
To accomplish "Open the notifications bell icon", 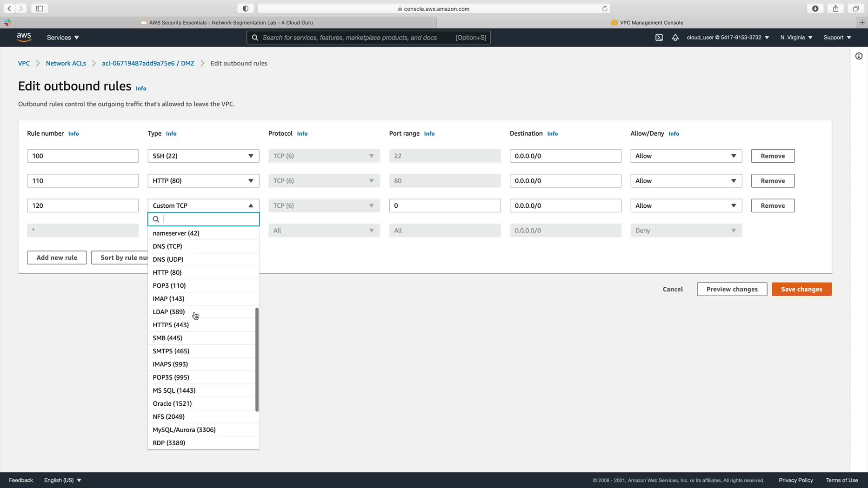I will 675,38.
